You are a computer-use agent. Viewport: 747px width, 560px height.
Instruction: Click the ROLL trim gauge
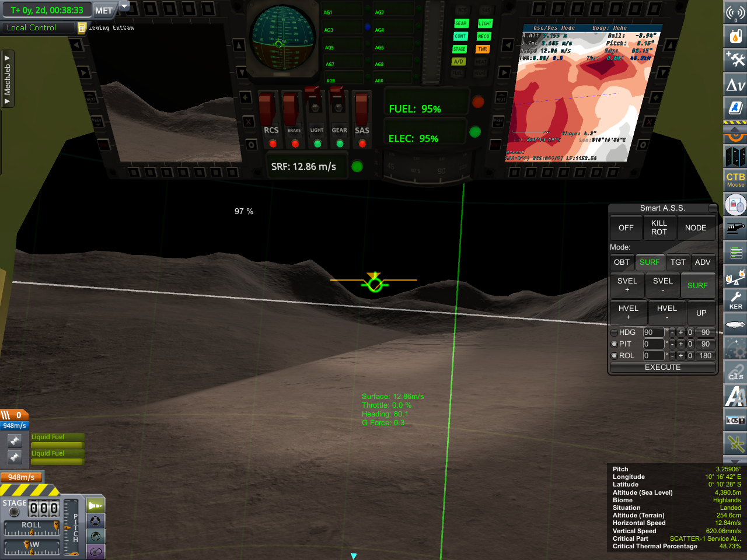32,528
